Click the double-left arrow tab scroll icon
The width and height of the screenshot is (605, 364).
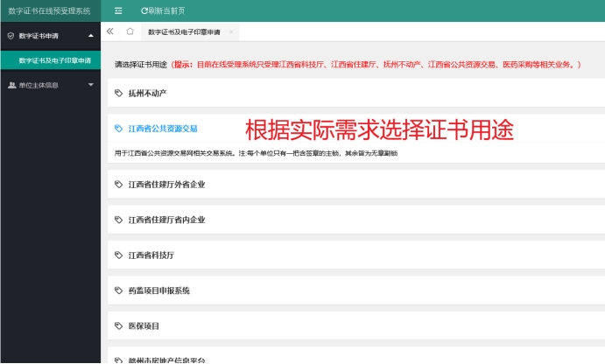point(110,31)
